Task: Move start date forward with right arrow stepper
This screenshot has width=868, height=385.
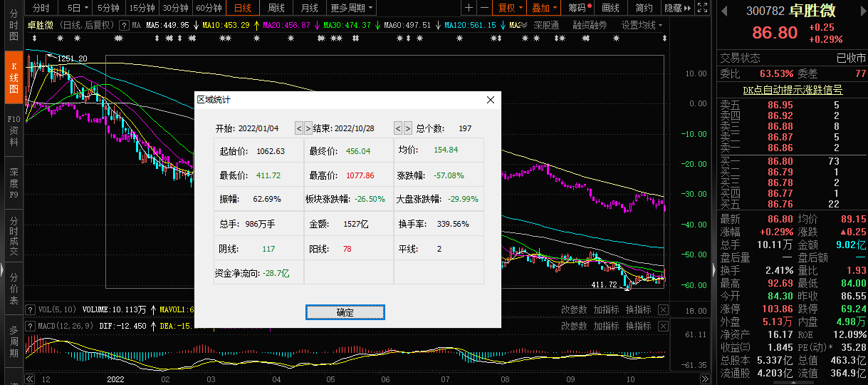Action: (x=308, y=128)
